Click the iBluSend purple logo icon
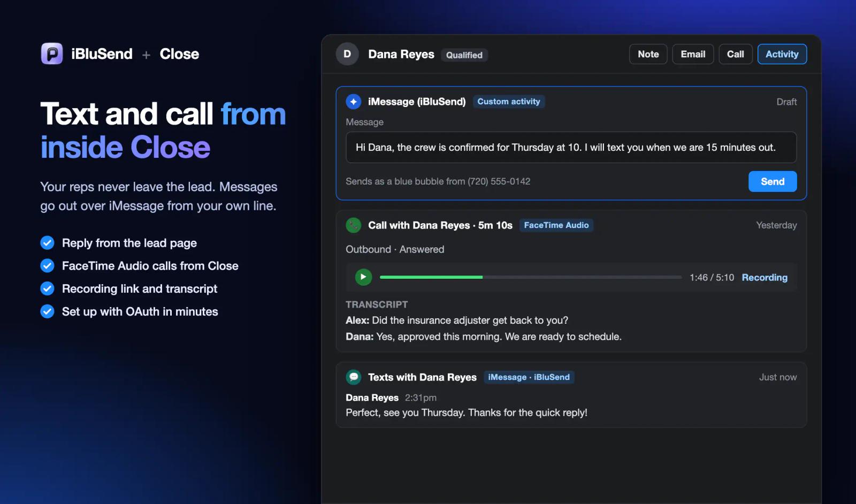Image resolution: width=856 pixels, height=504 pixels. [x=52, y=54]
